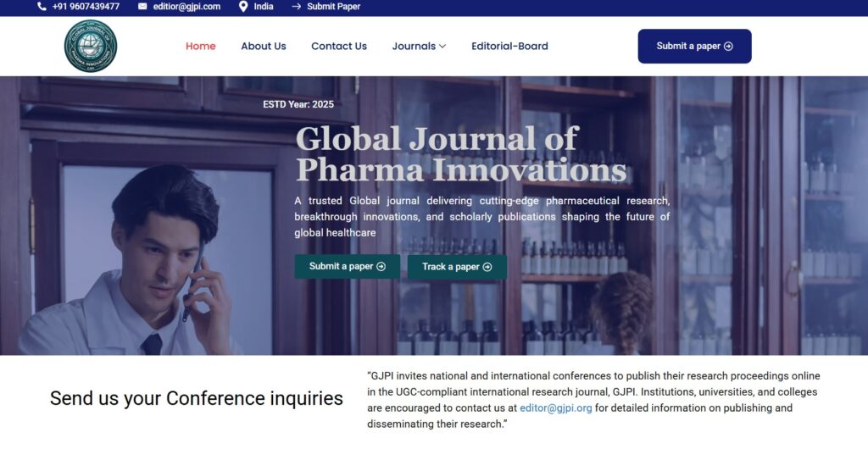Click the Global Journal of Pharma Innovations heading

(x=461, y=153)
